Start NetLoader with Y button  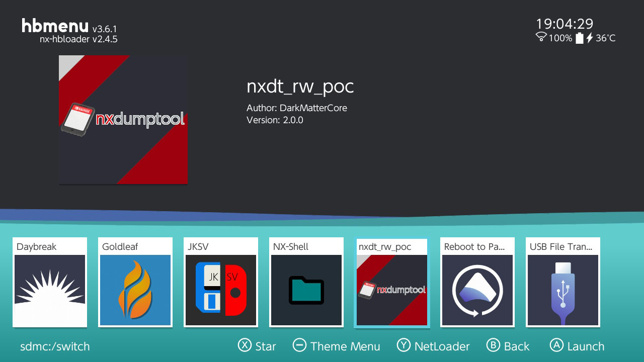tap(433, 346)
